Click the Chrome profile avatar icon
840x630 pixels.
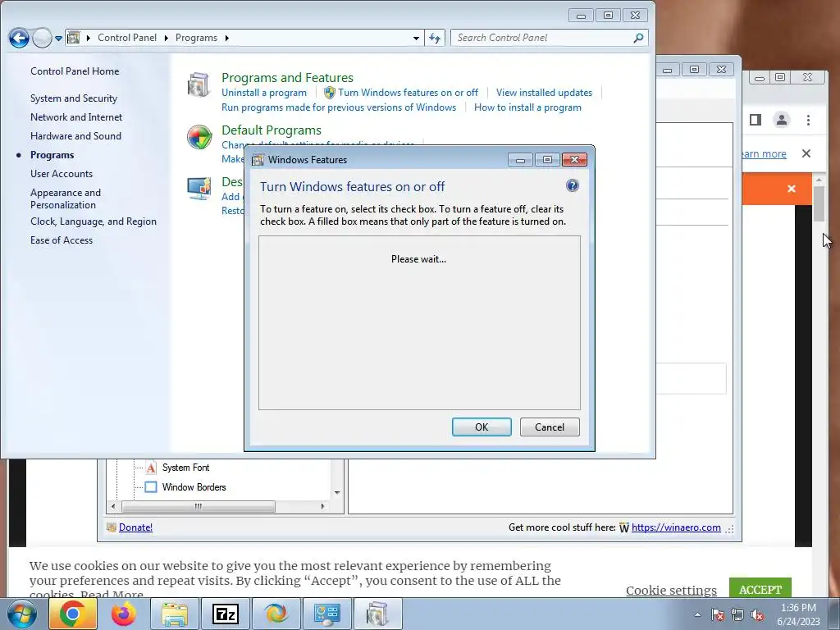tap(782, 120)
